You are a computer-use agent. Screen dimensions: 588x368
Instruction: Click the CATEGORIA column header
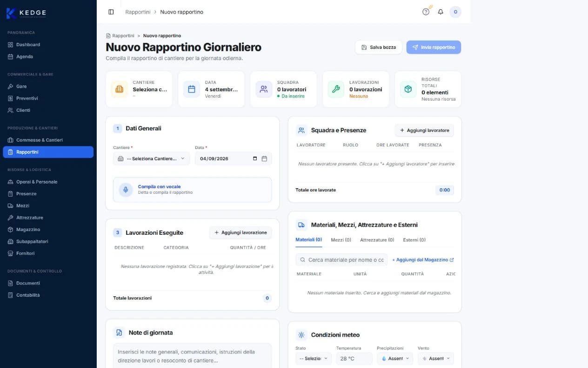(176, 247)
